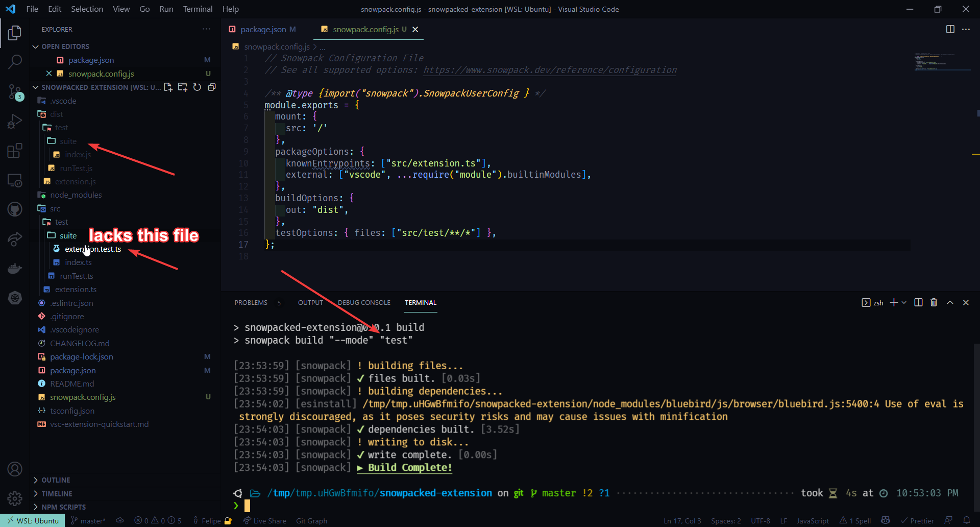Open extension.test.ts in the file tree

point(93,249)
